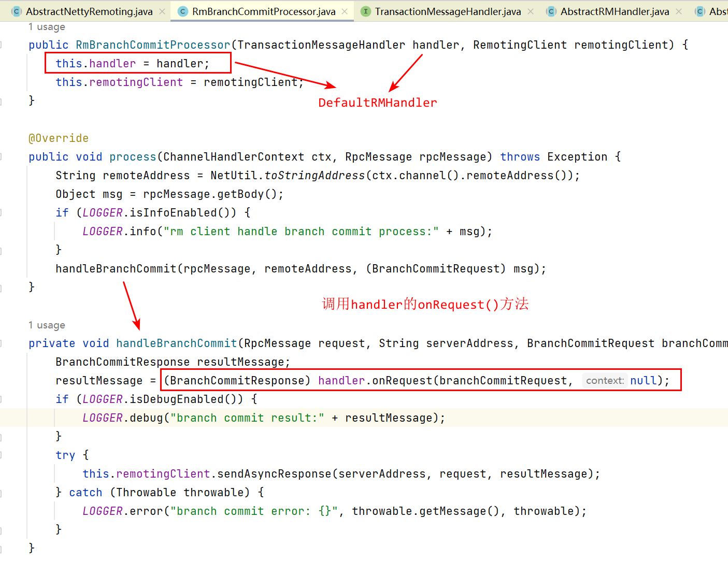728x561 pixels.
Task: Click the class icon of AbstractNettyRemoting.java tab
Action: 17,11
